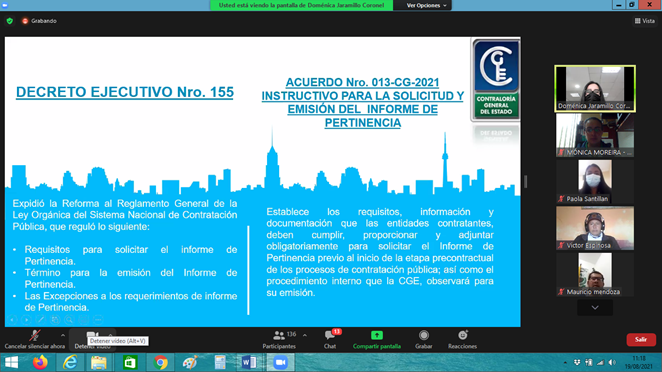Select Víctor Espinosa's video thumbnail
This screenshot has height=372, width=662.
tap(595, 228)
